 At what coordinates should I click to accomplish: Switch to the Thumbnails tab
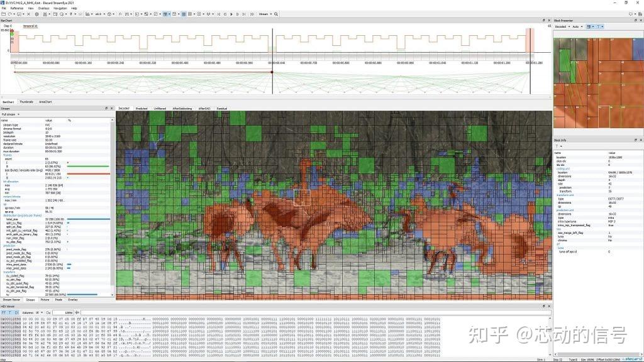coord(26,102)
